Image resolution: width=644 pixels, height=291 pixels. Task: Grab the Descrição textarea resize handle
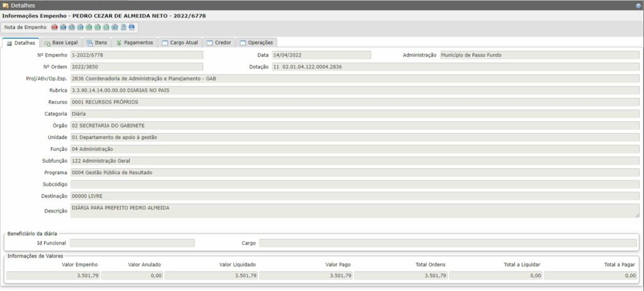coord(636,216)
